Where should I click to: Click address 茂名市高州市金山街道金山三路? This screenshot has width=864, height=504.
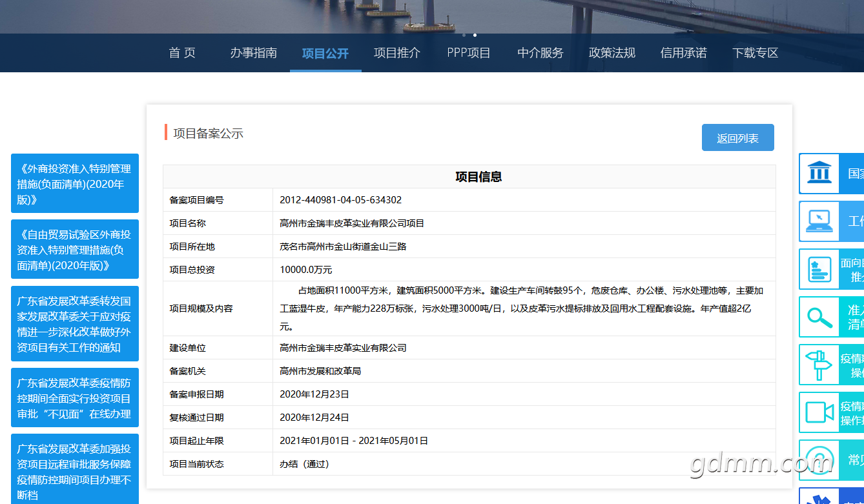[343, 247]
